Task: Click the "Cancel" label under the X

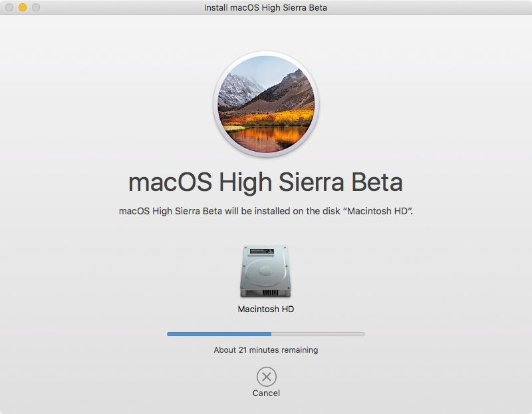Action: tap(267, 393)
